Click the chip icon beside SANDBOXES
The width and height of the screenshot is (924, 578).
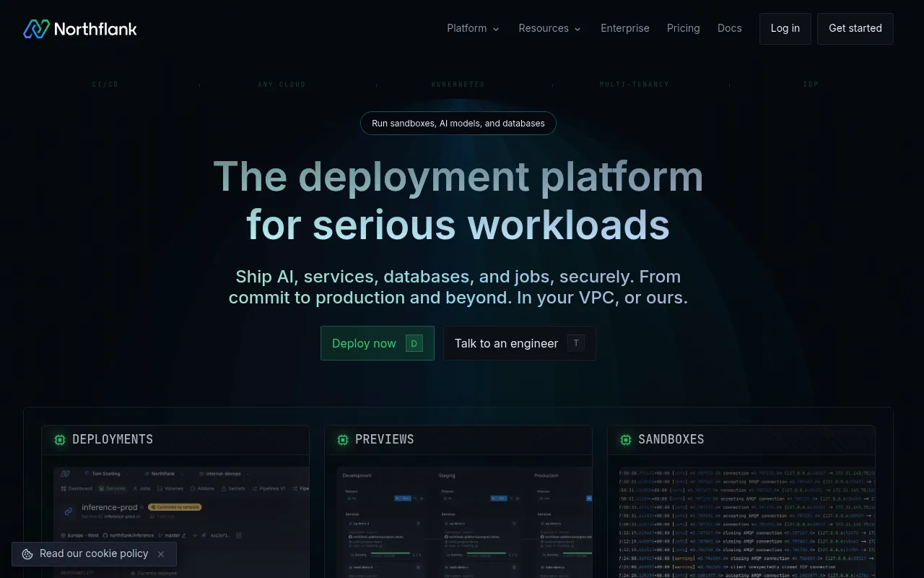(x=626, y=439)
